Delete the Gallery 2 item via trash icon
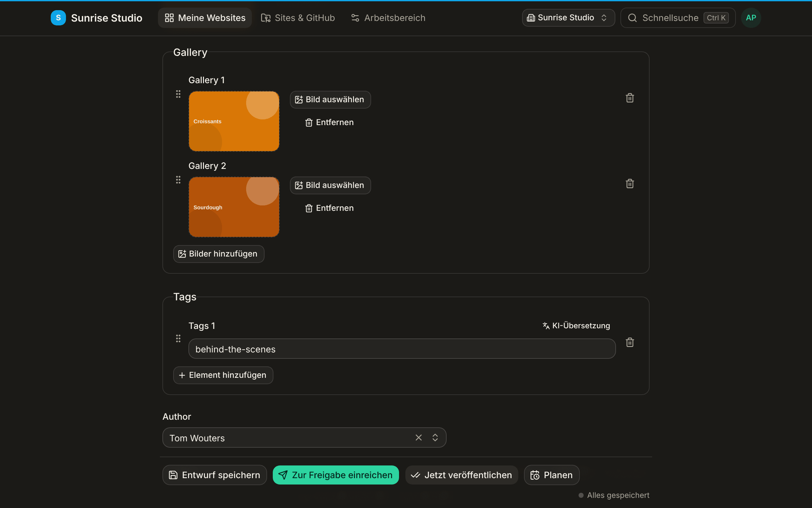This screenshot has height=508, width=812. coord(630,184)
